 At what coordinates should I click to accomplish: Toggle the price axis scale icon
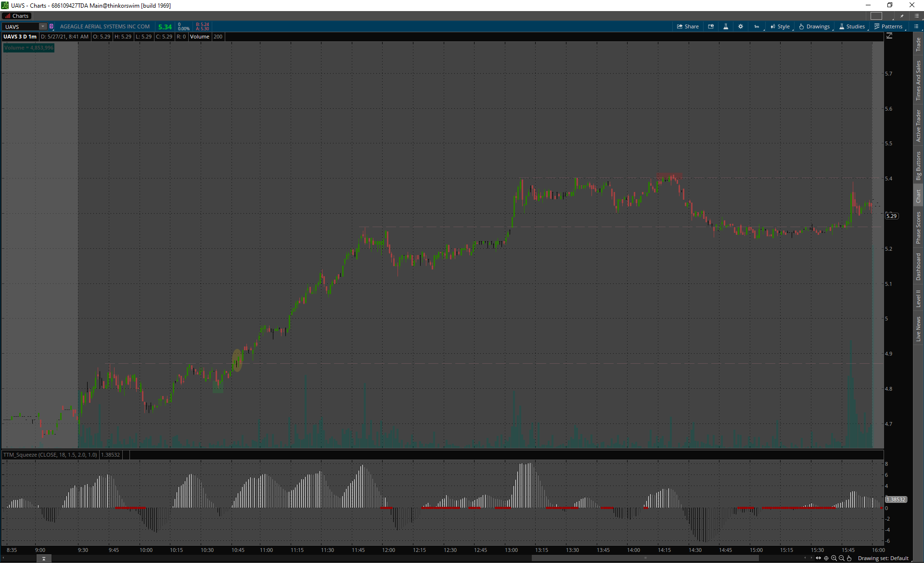tap(889, 36)
